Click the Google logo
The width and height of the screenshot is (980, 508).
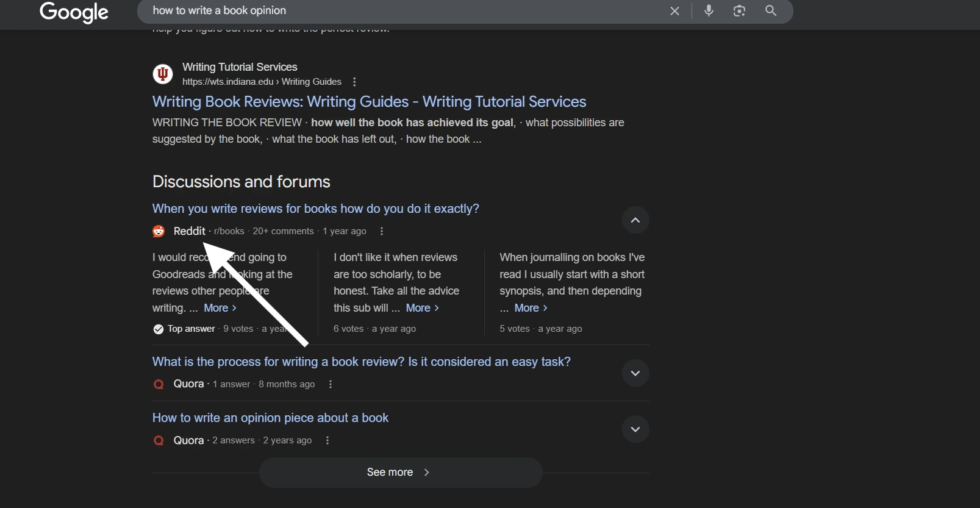point(74,12)
